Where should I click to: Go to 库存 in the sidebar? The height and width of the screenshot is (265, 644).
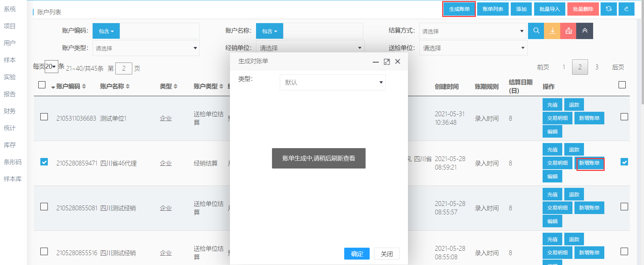(x=10, y=145)
